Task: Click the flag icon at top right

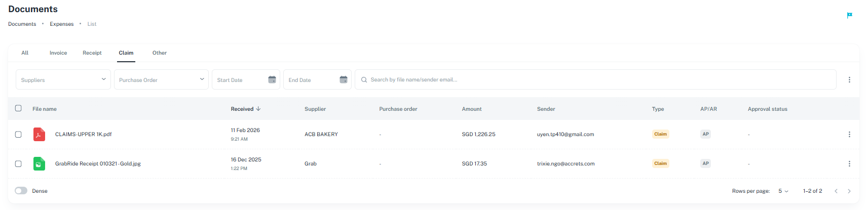Action: (849, 15)
